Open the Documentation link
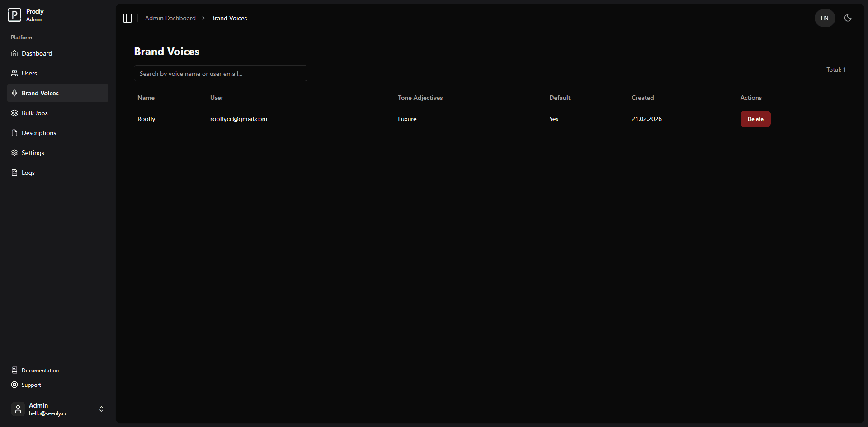The image size is (868, 427). [x=40, y=371]
